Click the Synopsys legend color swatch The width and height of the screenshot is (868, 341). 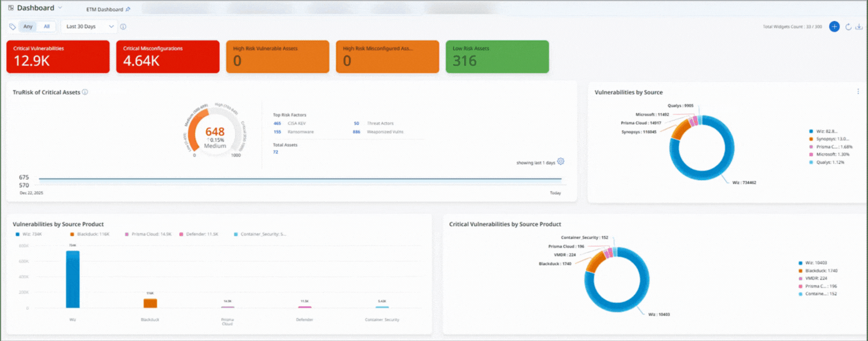[x=811, y=138]
